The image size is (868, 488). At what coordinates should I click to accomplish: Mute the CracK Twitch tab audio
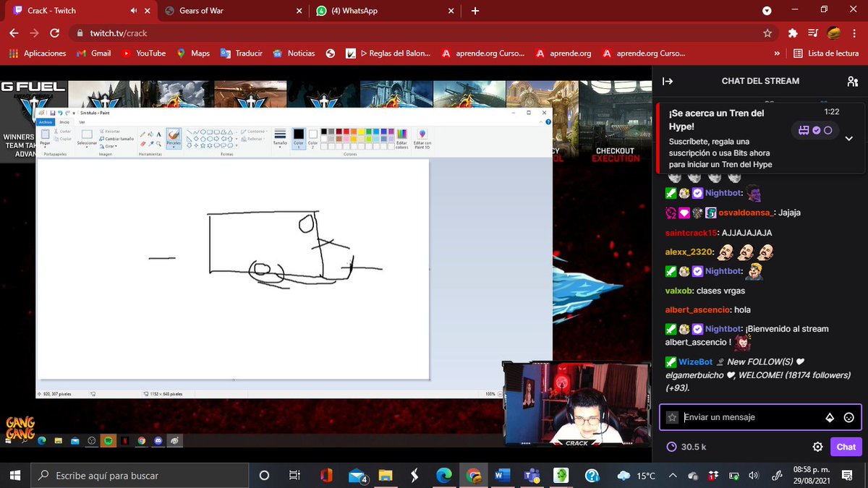[134, 11]
